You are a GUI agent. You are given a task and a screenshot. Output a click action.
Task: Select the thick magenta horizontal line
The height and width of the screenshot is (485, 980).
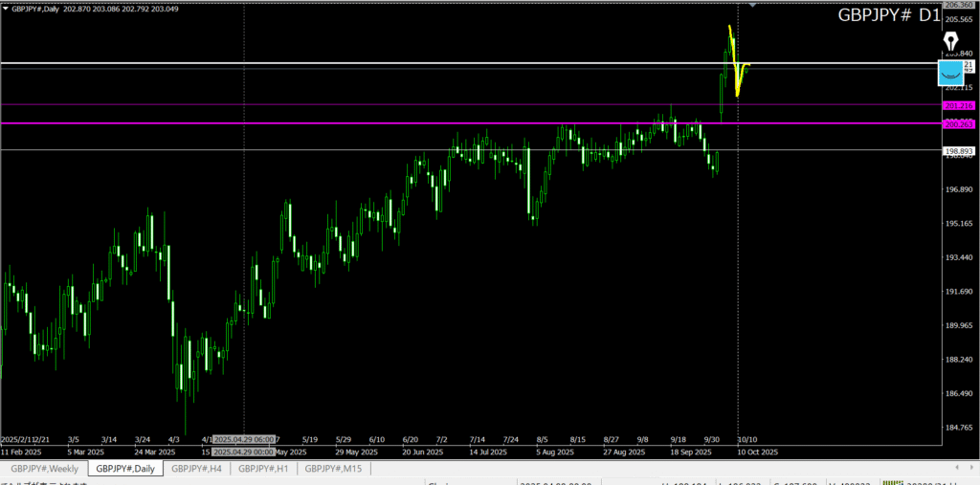click(383, 123)
